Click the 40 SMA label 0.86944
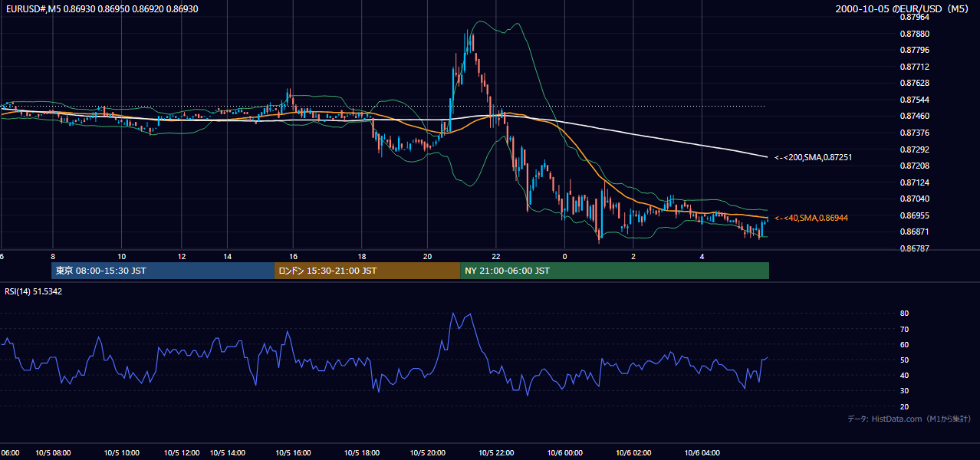The image size is (980, 460). tap(811, 218)
